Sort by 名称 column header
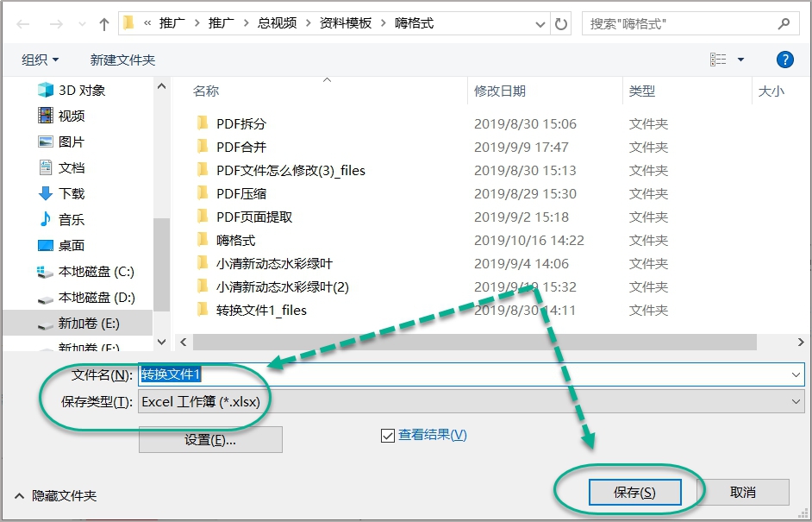The image size is (812, 522). click(206, 91)
